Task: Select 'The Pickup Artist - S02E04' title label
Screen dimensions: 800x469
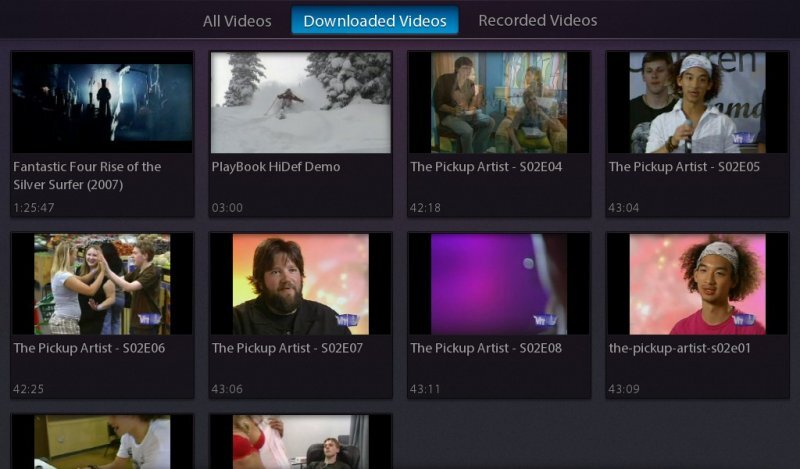Action: tap(486, 167)
